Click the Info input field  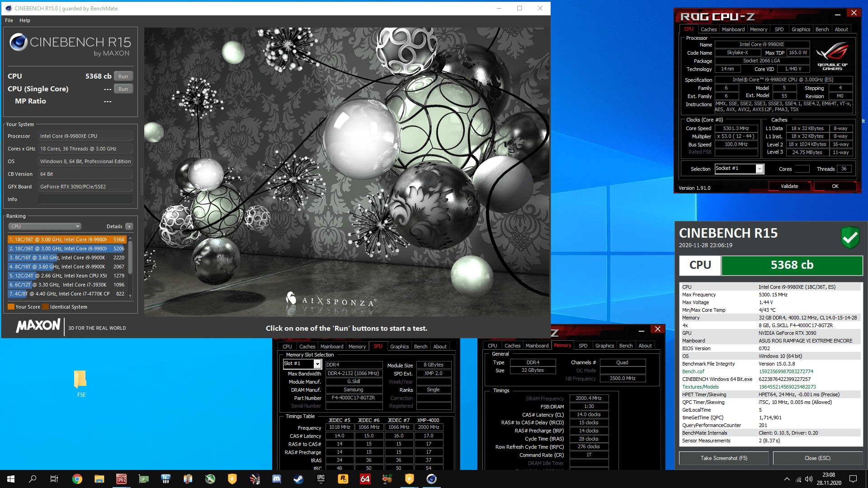[x=85, y=199]
